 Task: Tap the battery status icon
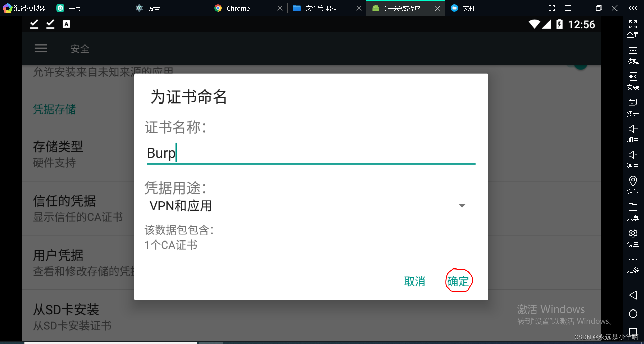click(x=559, y=24)
